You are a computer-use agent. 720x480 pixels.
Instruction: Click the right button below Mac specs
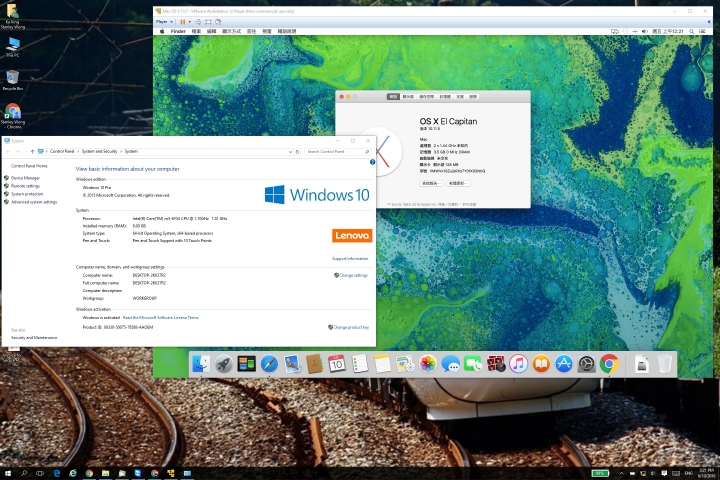tap(458, 183)
